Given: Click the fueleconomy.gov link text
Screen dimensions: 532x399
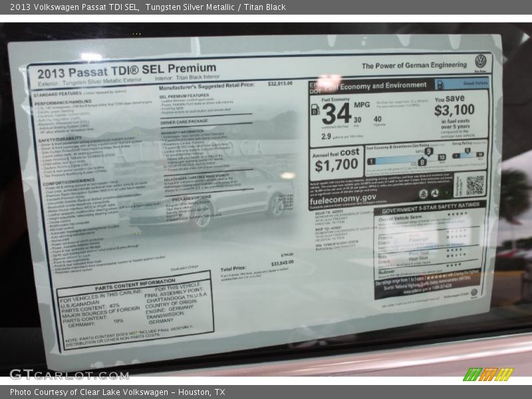Looking at the screenshot, I should 342,198.
